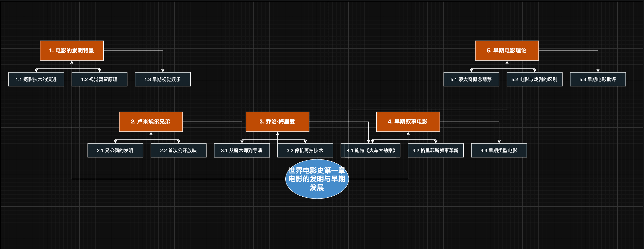Click the node 5.2 电影与戏剧的区别
Image resolution: width=644 pixels, height=249 pixels.
534,79
